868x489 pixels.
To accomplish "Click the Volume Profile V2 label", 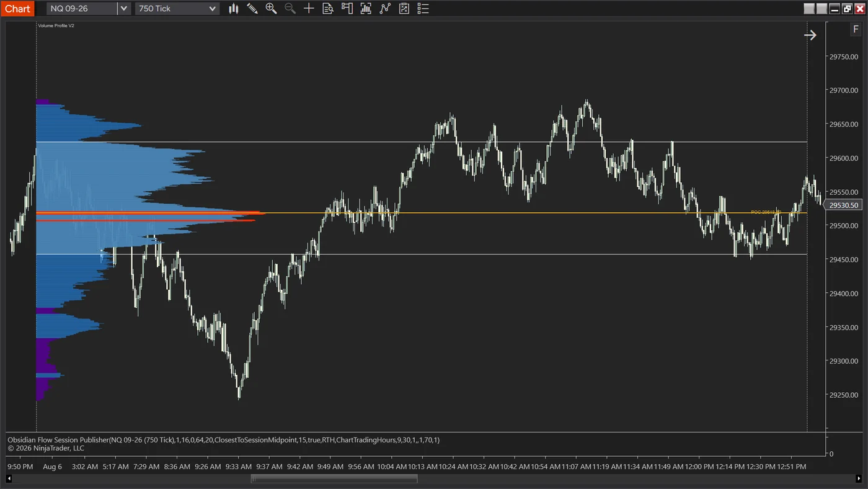I will pos(56,25).
